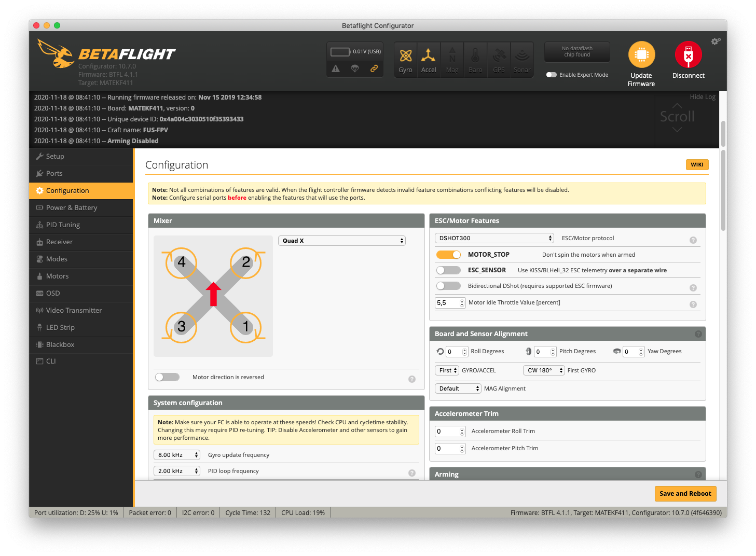Switch to PID Tuning tab
Viewport: 756px width, 556px height.
coord(81,225)
